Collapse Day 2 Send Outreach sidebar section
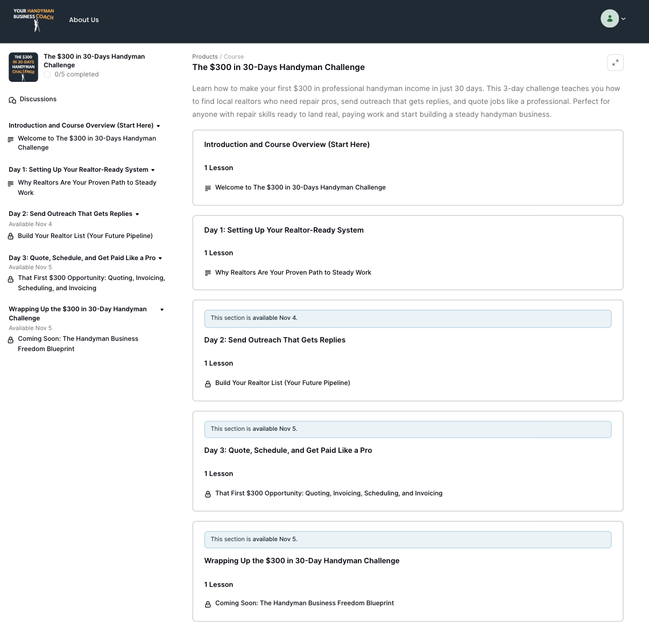Screen dimensions: 649x644 137,214
